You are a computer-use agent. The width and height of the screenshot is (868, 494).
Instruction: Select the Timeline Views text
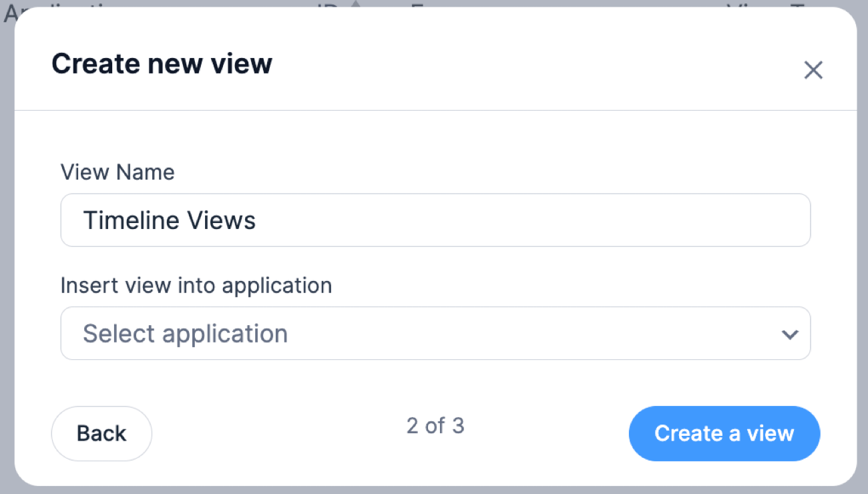[x=169, y=220]
